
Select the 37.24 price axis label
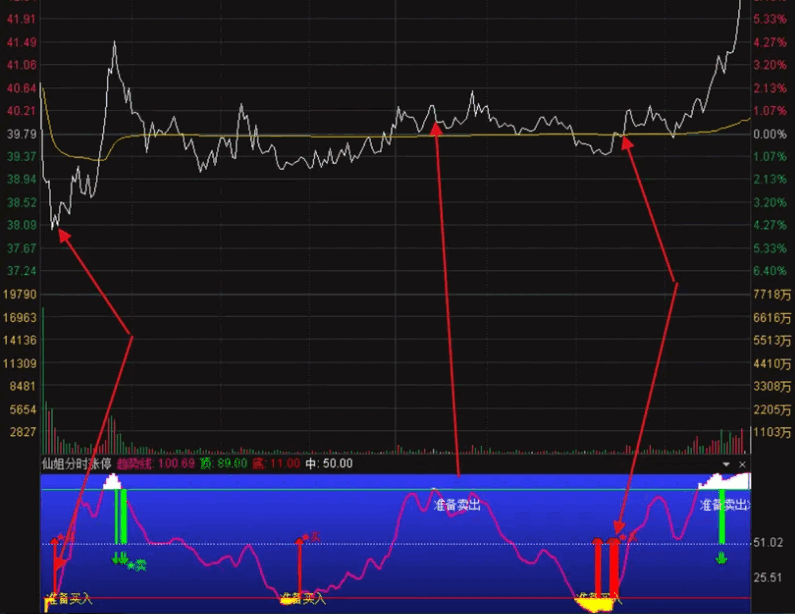(x=21, y=271)
